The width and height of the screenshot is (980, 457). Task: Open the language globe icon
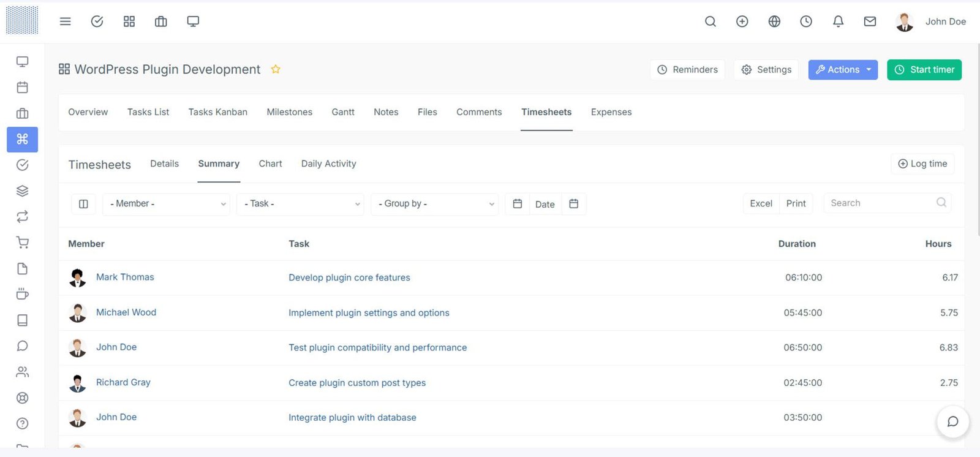774,21
